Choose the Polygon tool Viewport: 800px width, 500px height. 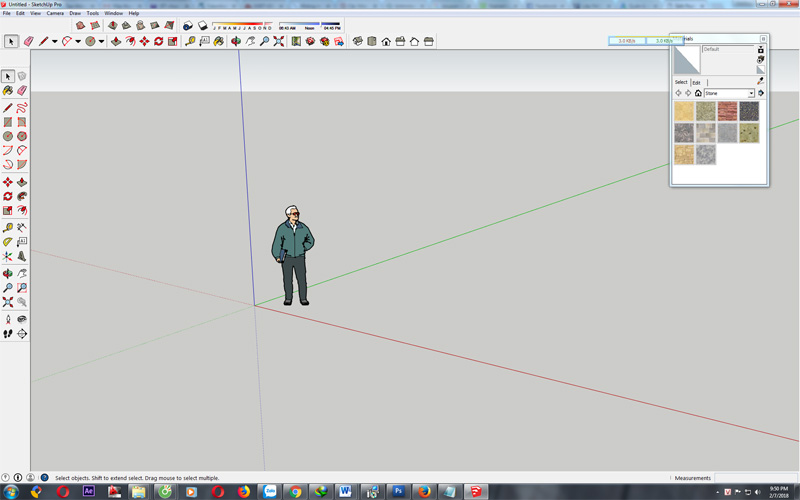[22, 136]
